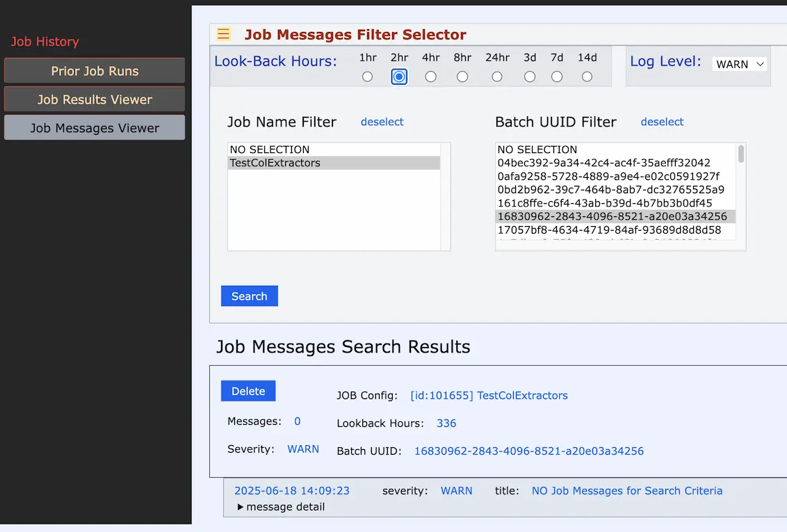Click the Job History sidebar heading

coord(45,42)
